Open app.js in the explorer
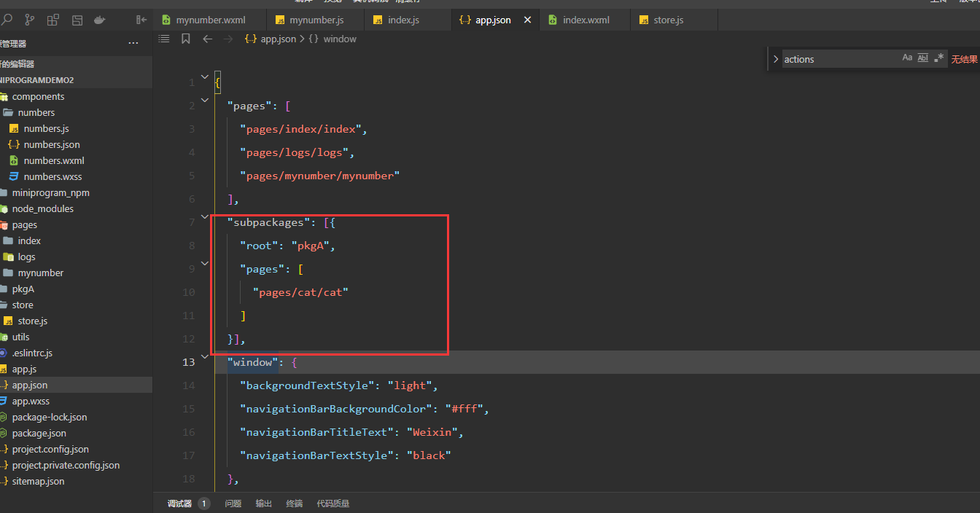The image size is (980, 513). pos(76,369)
